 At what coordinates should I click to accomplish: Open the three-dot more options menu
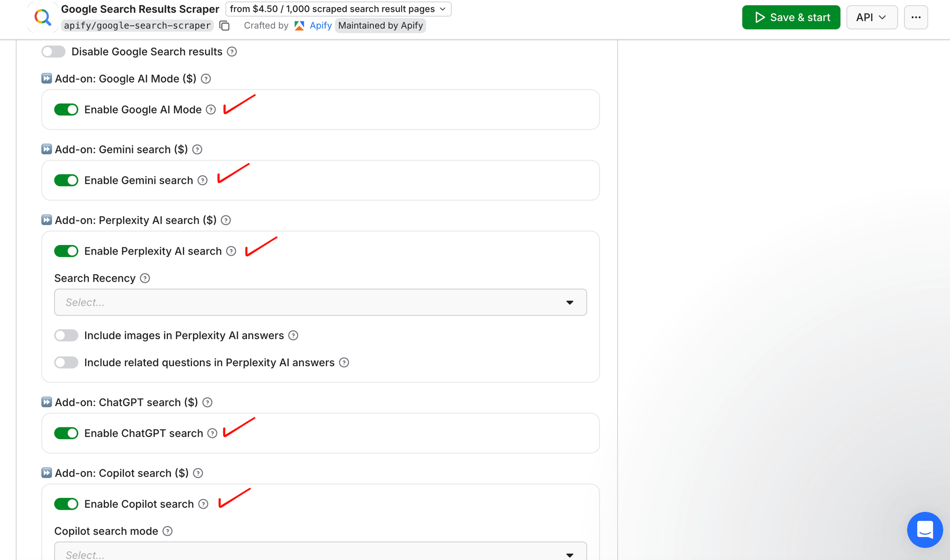click(916, 18)
